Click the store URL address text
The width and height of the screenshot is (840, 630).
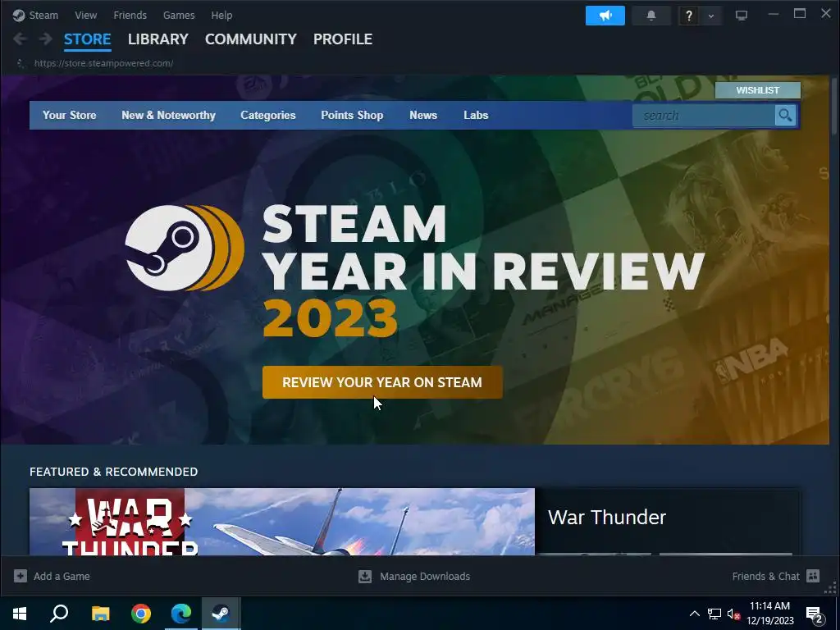pos(104,63)
